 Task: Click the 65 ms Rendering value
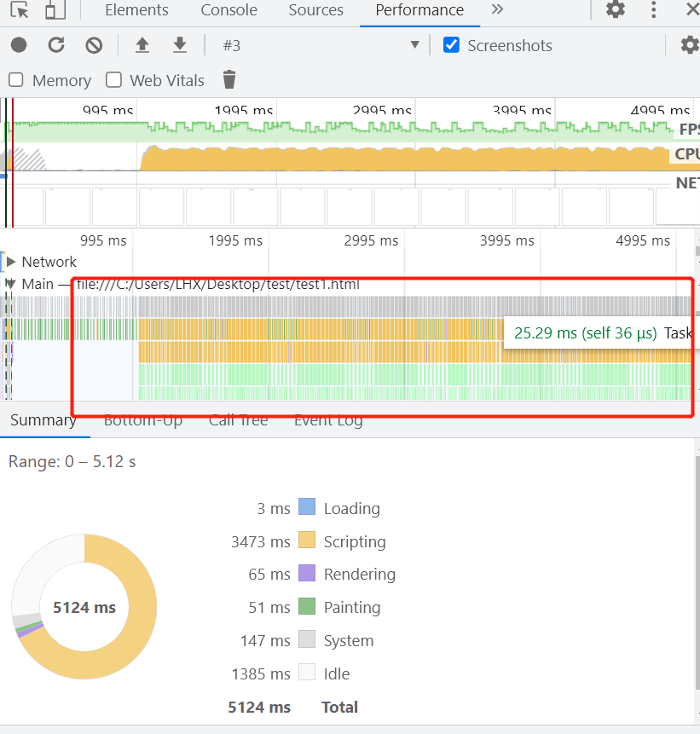tap(269, 575)
